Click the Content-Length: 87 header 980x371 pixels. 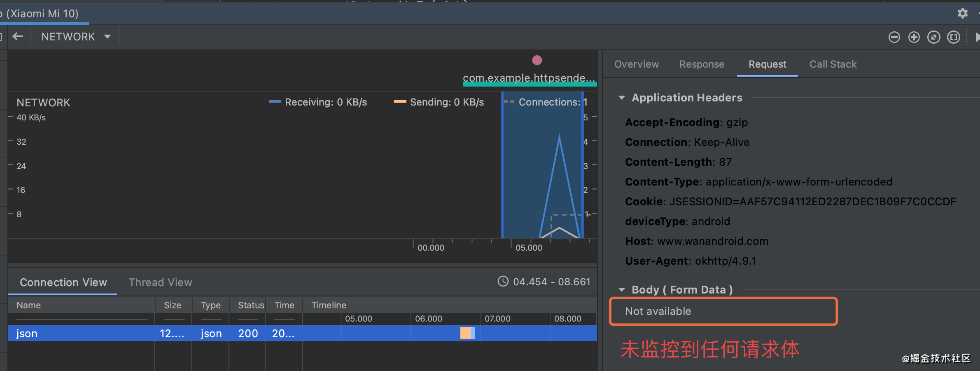pos(678,162)
